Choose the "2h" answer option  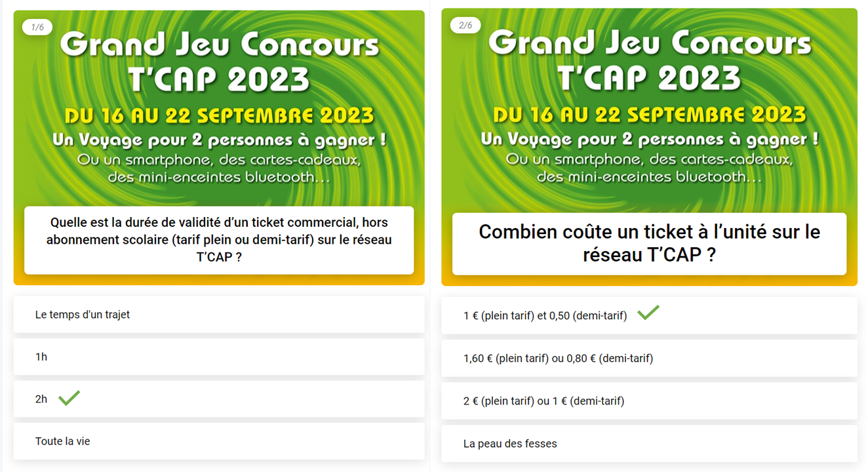pyautogui.click(x=219, y=399)
